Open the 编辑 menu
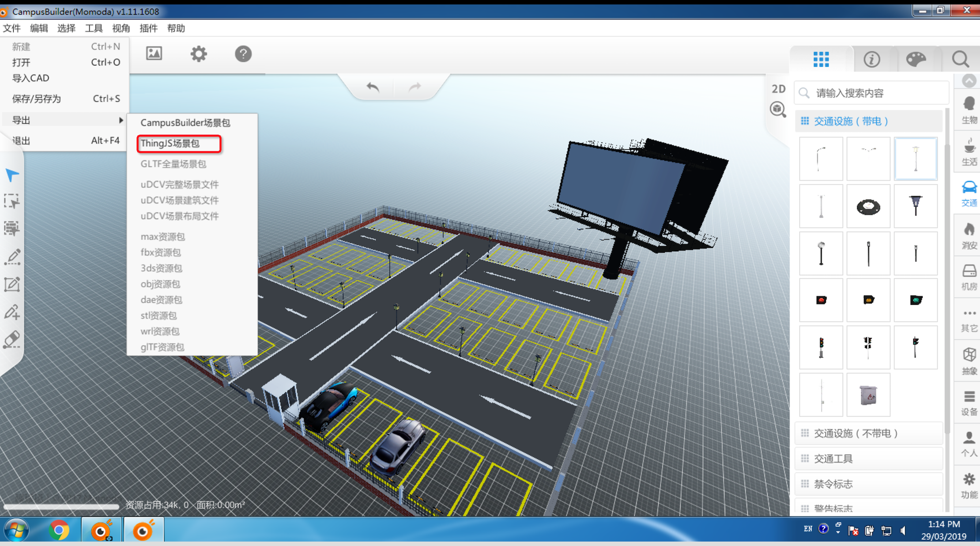The height and width of the screenshot is (546, 980). (39, 28)
